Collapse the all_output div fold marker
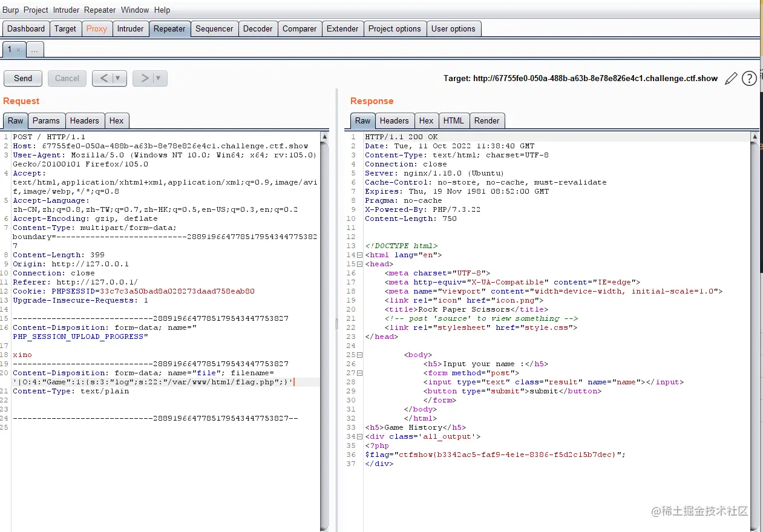Viewport: 763px width, 532px height. click(359, 437)
